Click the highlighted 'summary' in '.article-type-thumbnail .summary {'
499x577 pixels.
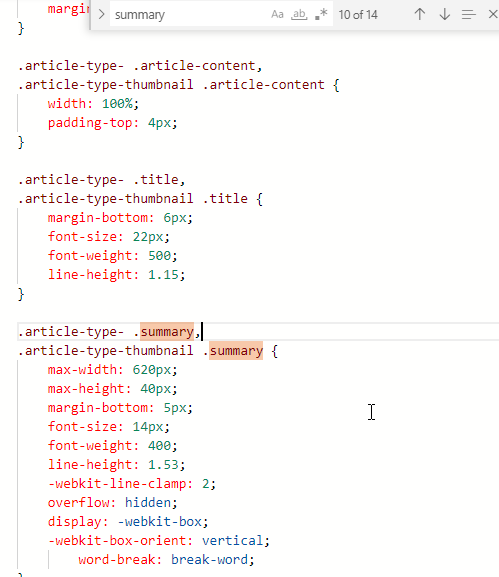236,351
